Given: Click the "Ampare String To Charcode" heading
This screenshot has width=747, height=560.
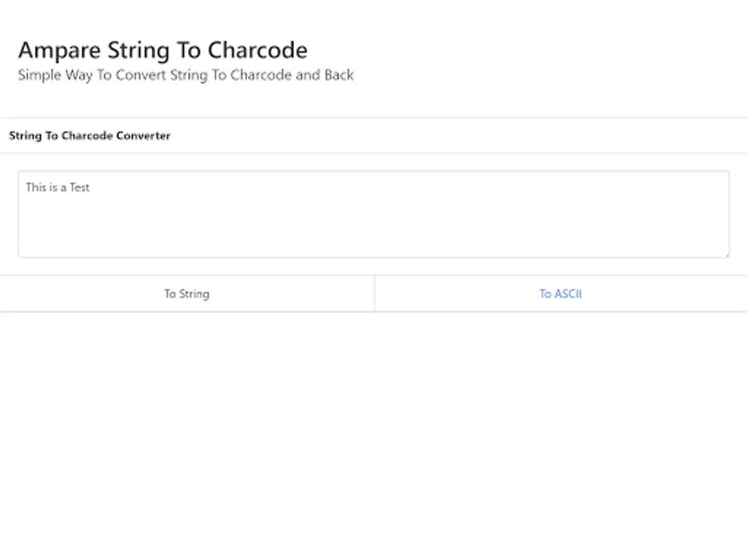Looking at the screenshot, I should 162,50.
